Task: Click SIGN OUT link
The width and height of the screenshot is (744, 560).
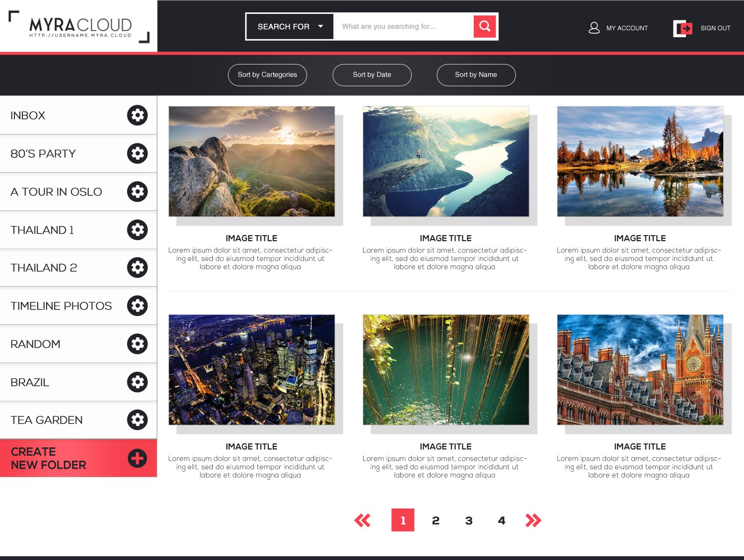Action: [x=715, y=28]
